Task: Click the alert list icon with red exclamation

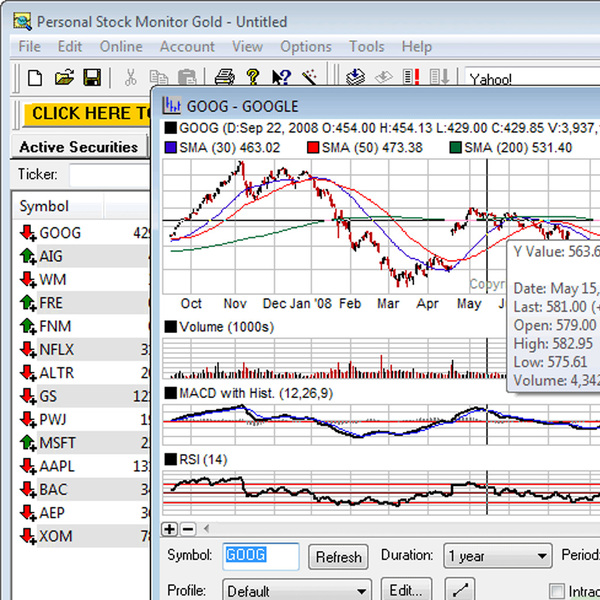Action: click(411, 77)
